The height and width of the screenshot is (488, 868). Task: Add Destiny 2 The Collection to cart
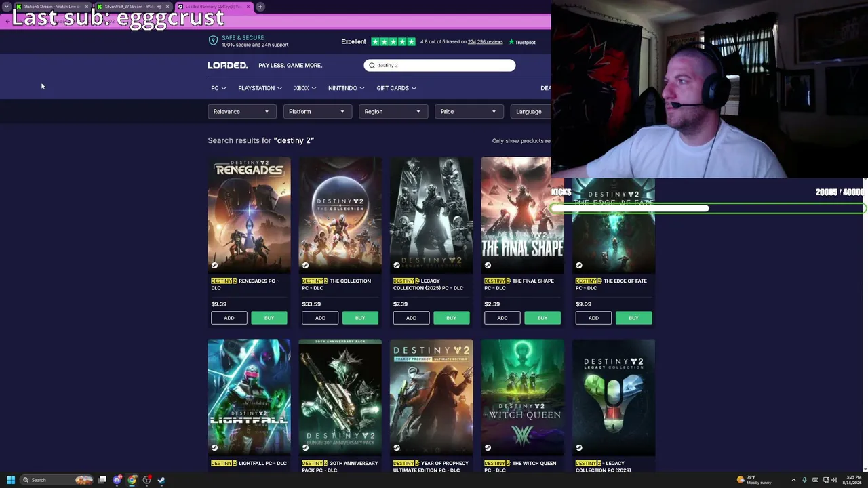[x=320, y=318]
